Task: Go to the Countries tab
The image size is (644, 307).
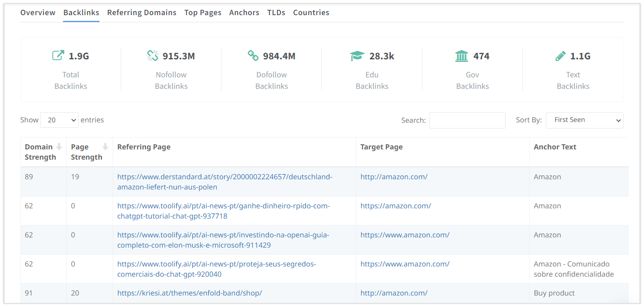Action: pyautogui.click(x=311, y=13)
